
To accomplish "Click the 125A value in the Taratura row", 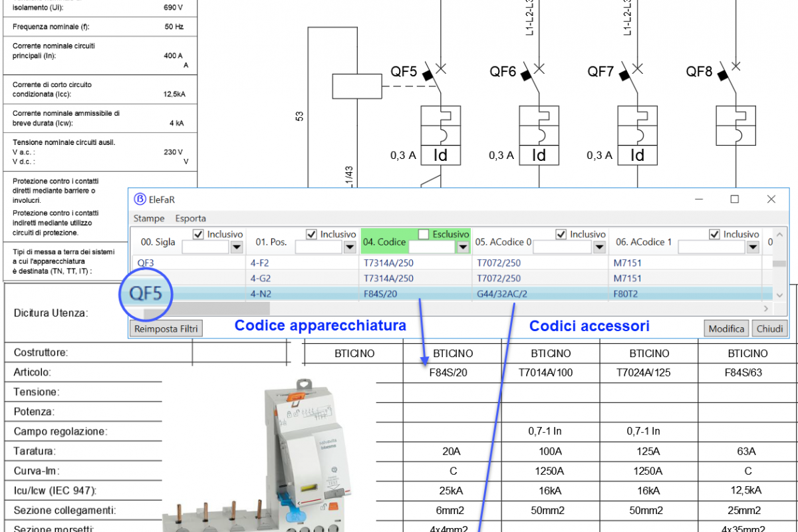I will [x=648, y=452].
